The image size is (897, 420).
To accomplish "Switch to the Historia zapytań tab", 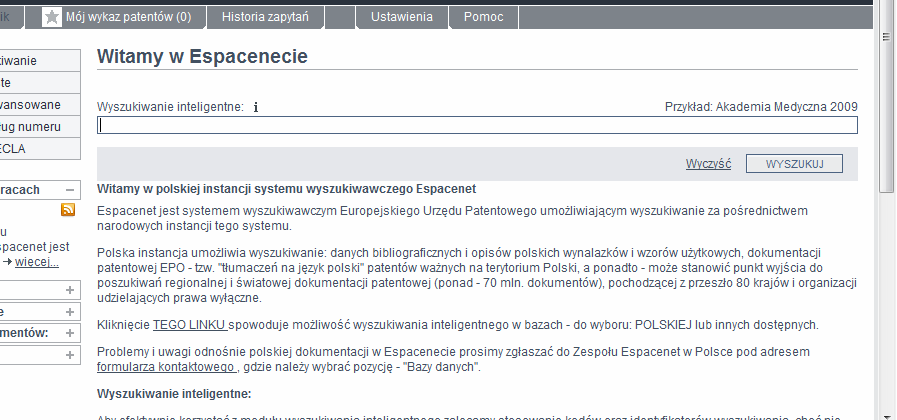I will (x=265, y=17).
